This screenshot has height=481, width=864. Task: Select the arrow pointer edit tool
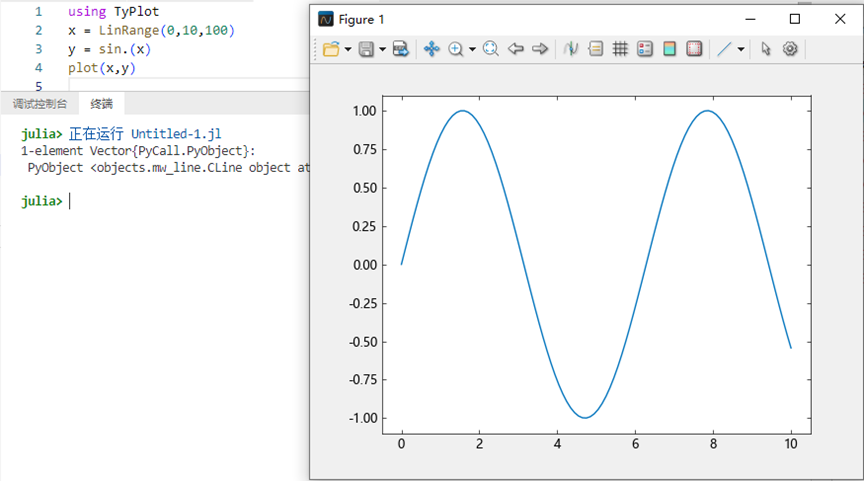pos(765,49)
